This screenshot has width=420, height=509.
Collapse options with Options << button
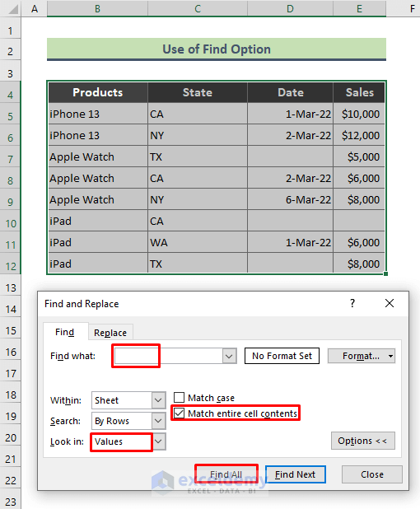pos(363,441)
